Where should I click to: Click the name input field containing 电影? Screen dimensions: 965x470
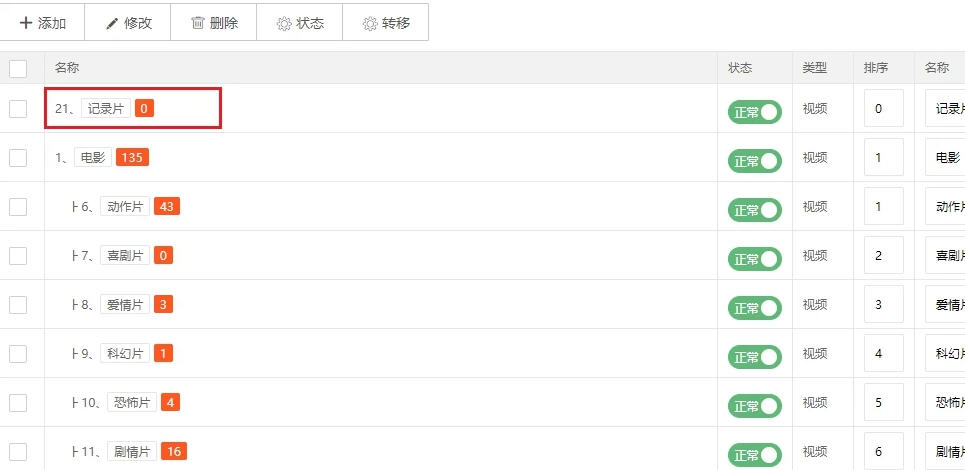pos(945,157)
